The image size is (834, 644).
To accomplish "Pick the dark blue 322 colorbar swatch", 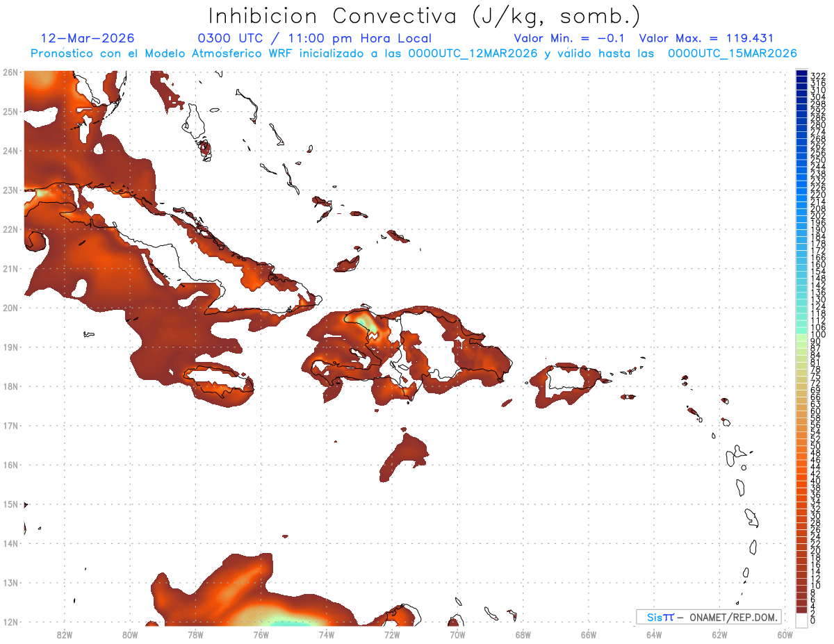I will click(x=801, y=75).
